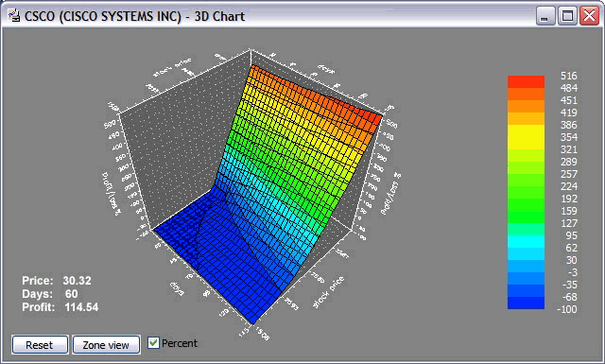
Task: Click the legend value 127
Action: [x=569, y=223]
